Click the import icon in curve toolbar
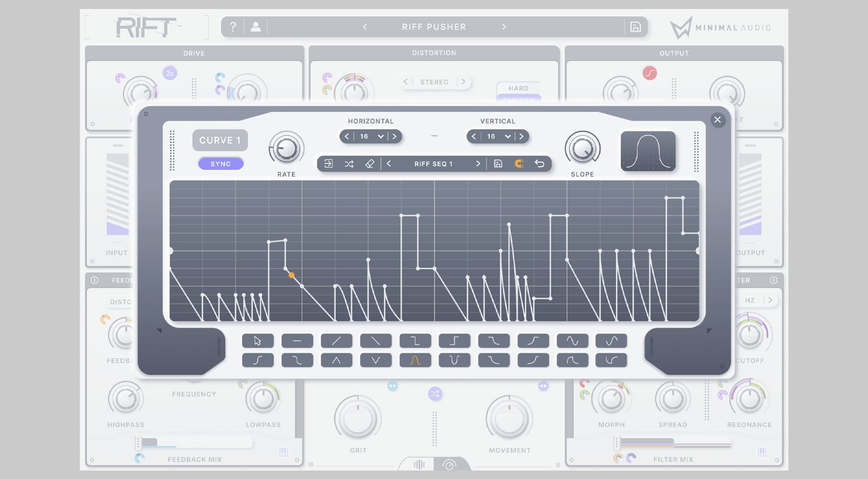Screen dimensions: 868x479 [x=329, y=164]
